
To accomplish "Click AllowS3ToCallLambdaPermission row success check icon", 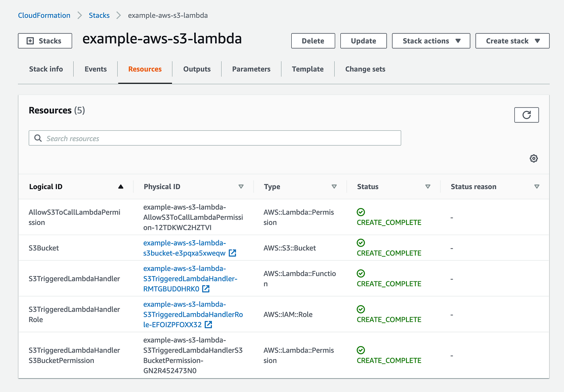I will click(x=361, y=212).
